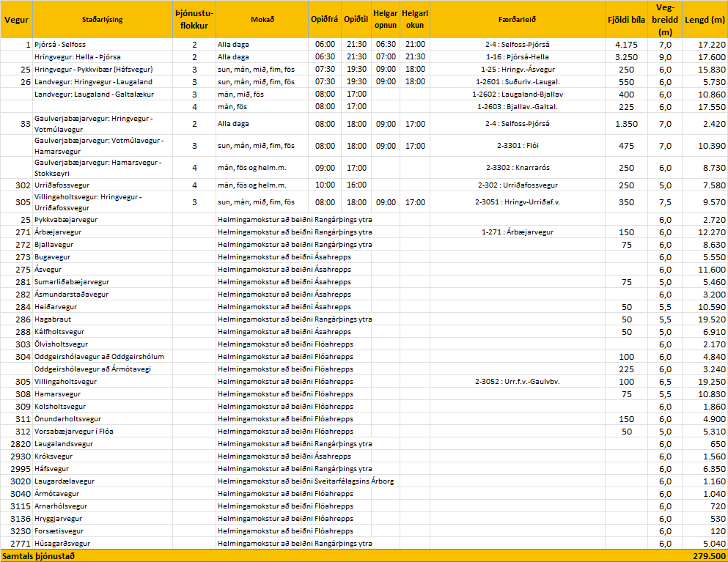Select the 'Samtals þjónustað' total label
Screen dimensions: 728x562
coord(39,556)
